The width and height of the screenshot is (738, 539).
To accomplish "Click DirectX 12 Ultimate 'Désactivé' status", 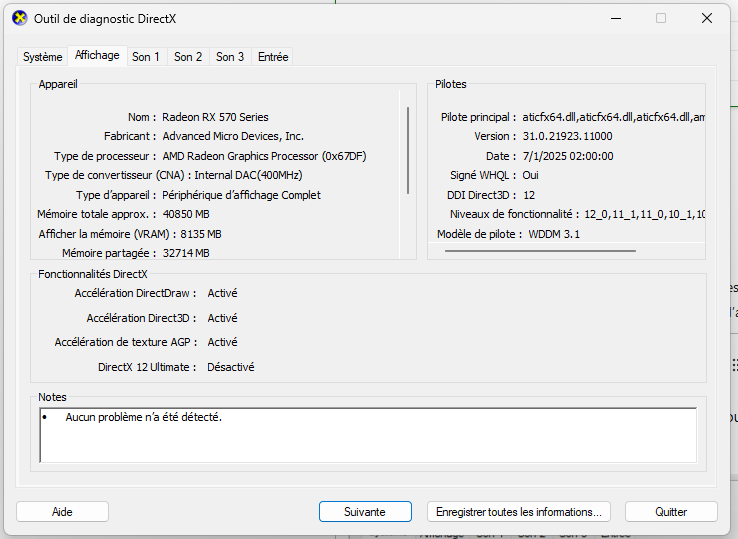I will 231,367.
